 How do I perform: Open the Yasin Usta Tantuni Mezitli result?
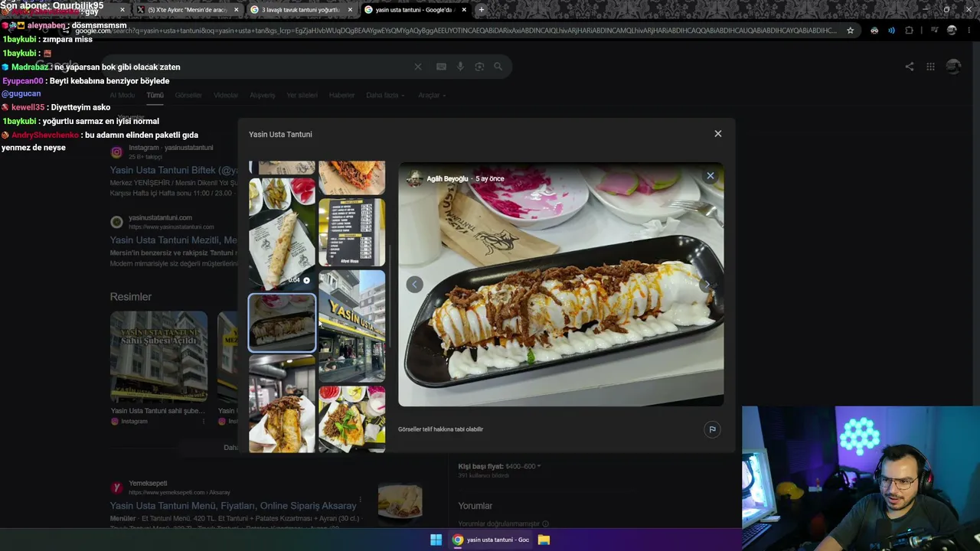tap(173, 240)
